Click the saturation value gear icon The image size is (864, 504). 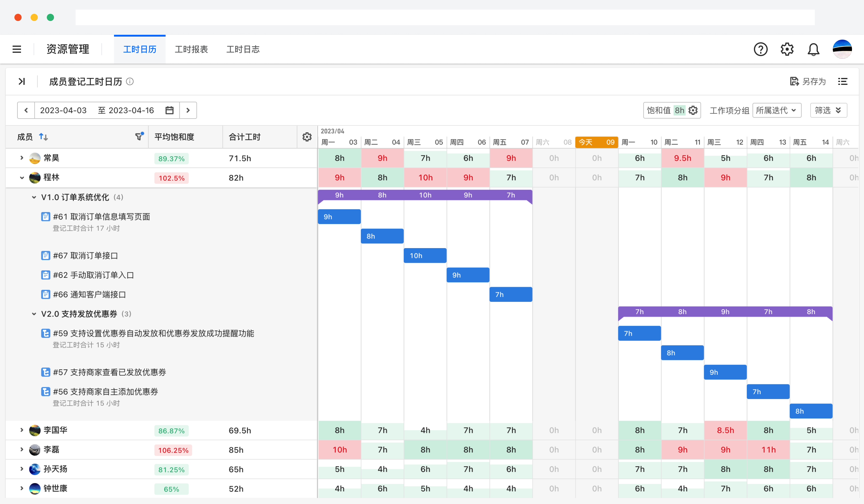tap(693, 110)
